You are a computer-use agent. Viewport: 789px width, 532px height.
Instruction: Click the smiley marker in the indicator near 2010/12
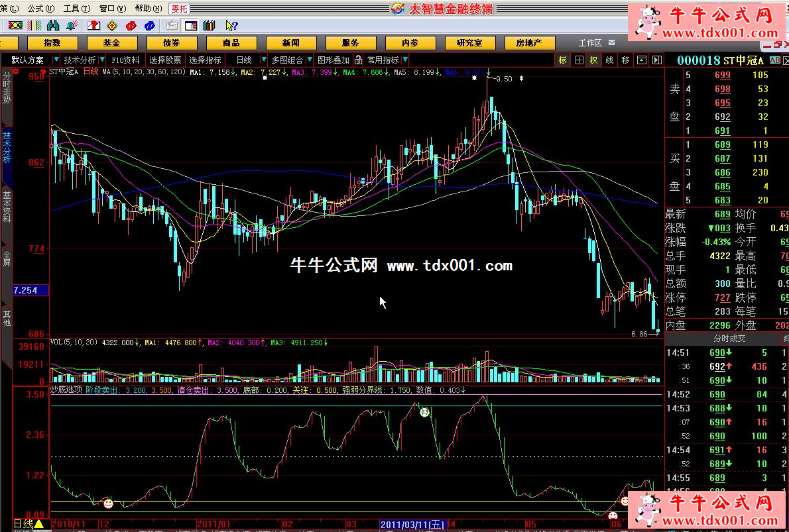108,504
